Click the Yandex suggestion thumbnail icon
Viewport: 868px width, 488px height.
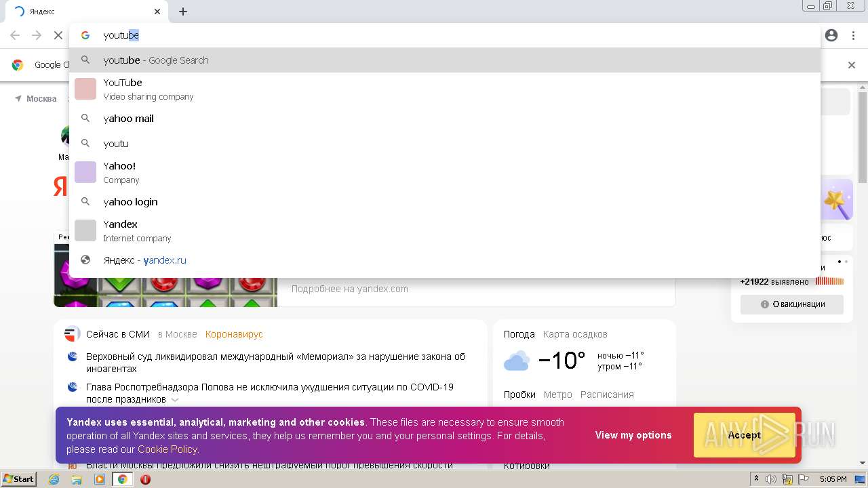click(x=85, y=230)
